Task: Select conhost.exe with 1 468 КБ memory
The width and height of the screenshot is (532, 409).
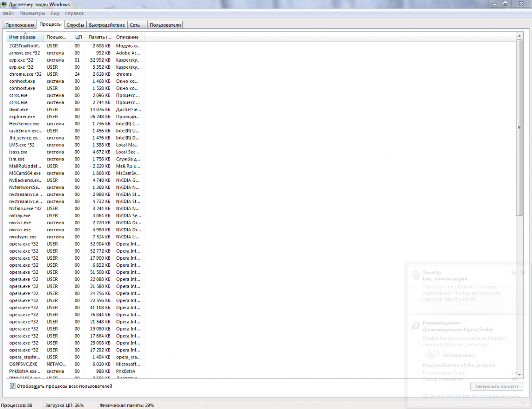Action: (75, 81)
